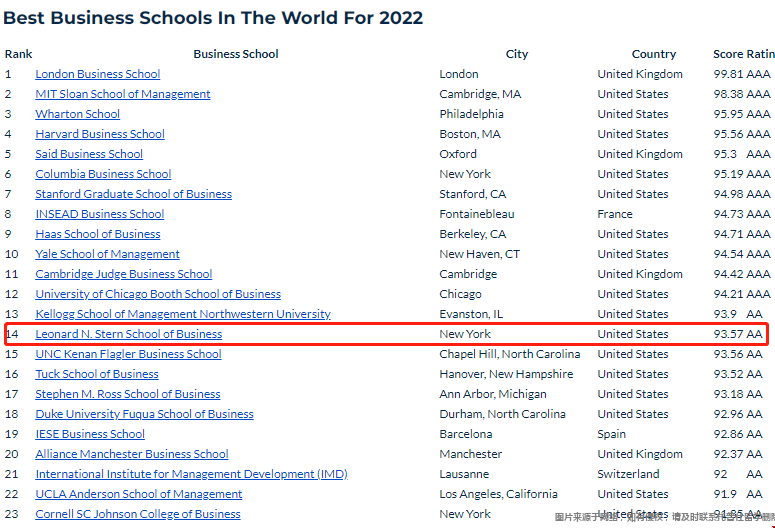Image resolution: width=775 pixels, height=528 pixels.
Task: Open the Wharton School link
Action: tap(77, 114)
